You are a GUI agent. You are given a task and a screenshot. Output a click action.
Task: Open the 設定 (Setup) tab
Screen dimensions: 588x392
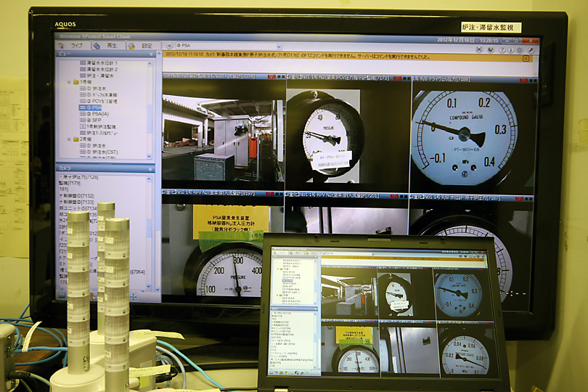144,46
